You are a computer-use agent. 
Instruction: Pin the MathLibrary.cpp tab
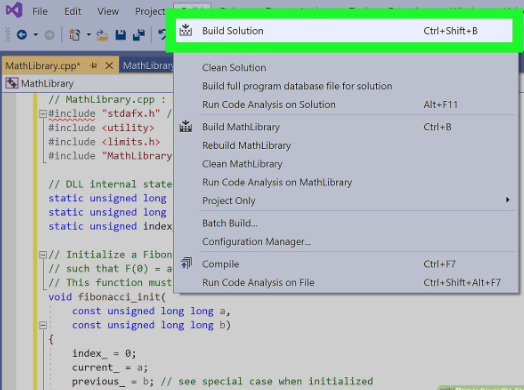coord(94,66)
